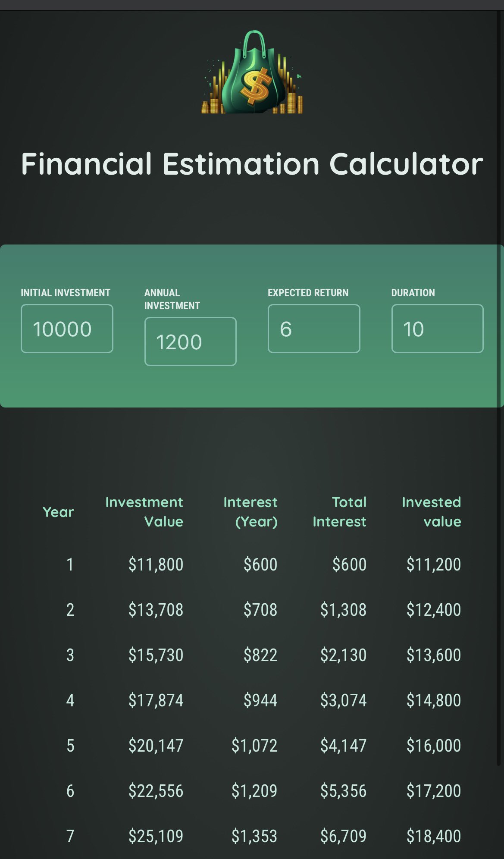Select the $6,709 total interest cell
This screenshot has height=859, width=504.
[343, 836]
